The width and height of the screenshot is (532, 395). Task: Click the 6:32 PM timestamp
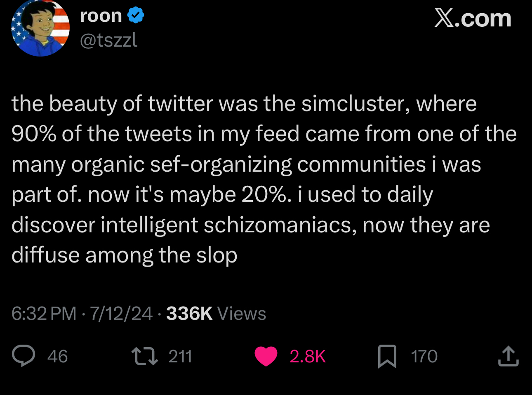(44, 314)
